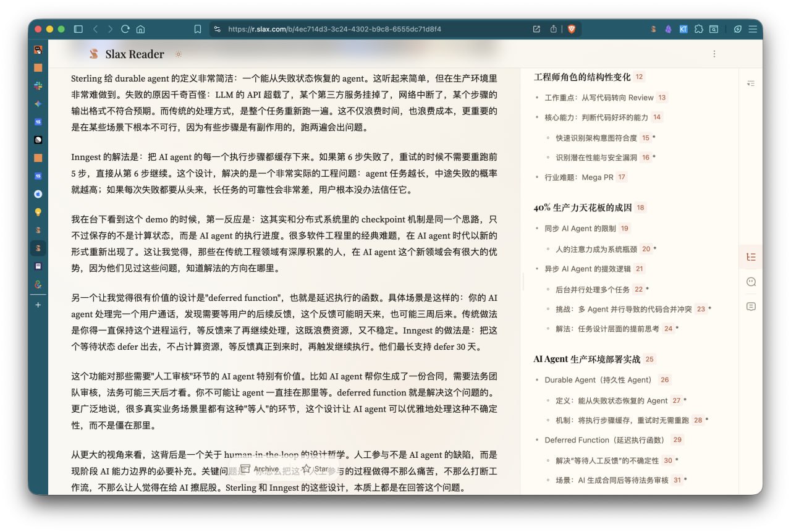791x532 pixels.
Task: Open the browser hamburger main menu
Action: tap(753, 29)
